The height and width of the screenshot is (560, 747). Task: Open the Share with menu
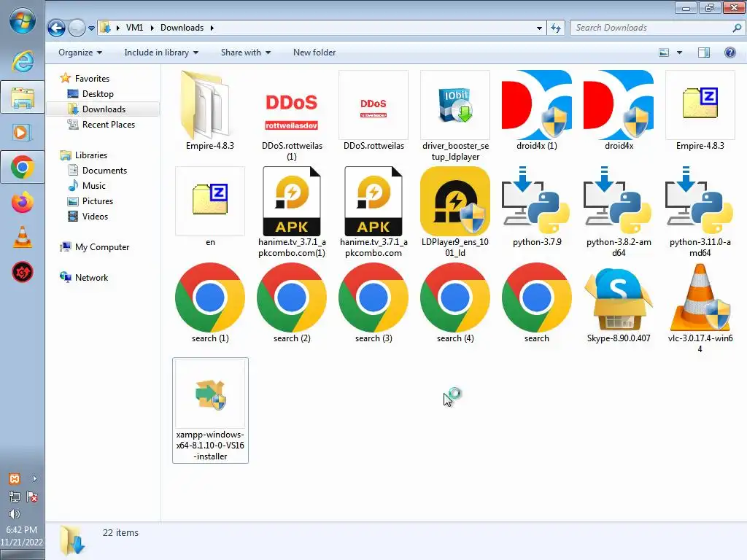click(246, 52)
